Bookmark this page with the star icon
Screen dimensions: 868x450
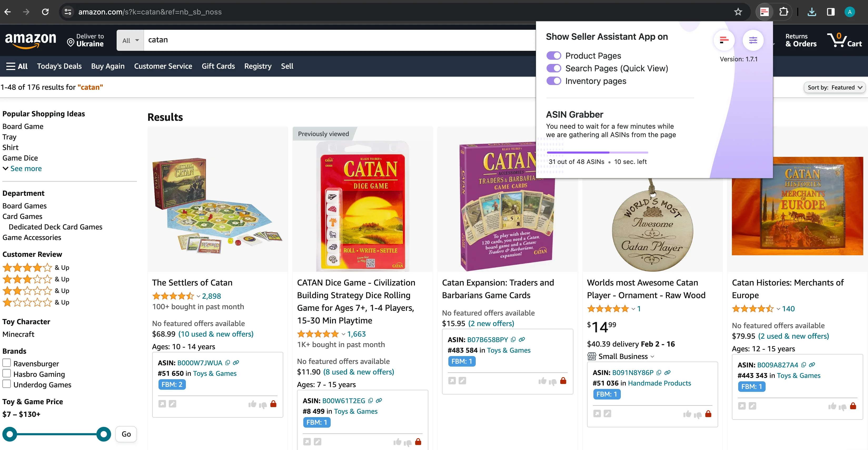tap(738, 12)
